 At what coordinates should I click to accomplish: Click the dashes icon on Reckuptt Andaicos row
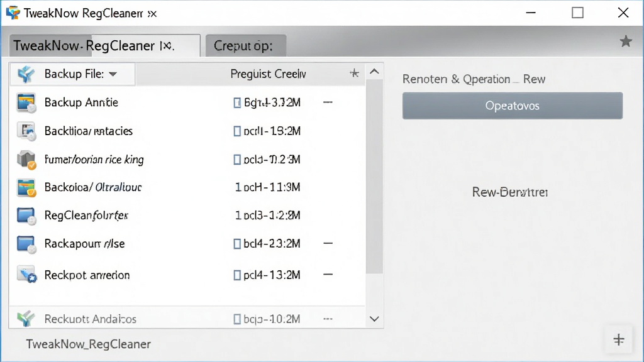tap(328, 319)
